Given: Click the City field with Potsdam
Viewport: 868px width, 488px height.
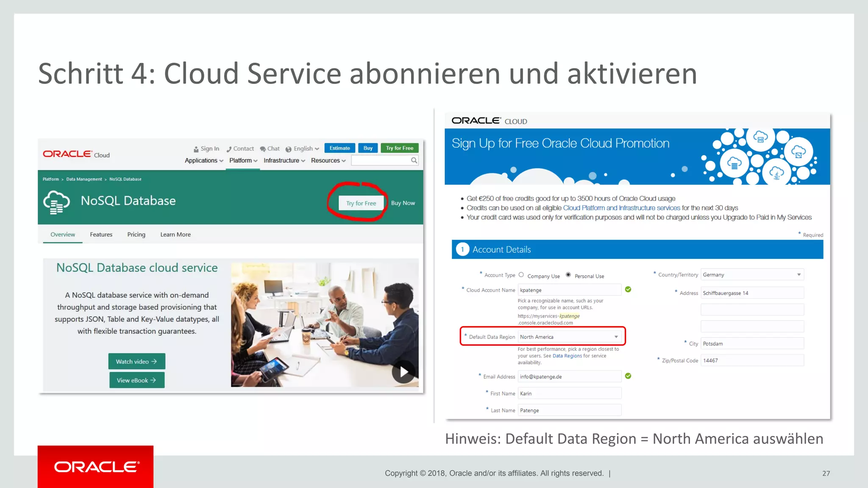Looking at the screenshot, I should coord(752,344).
